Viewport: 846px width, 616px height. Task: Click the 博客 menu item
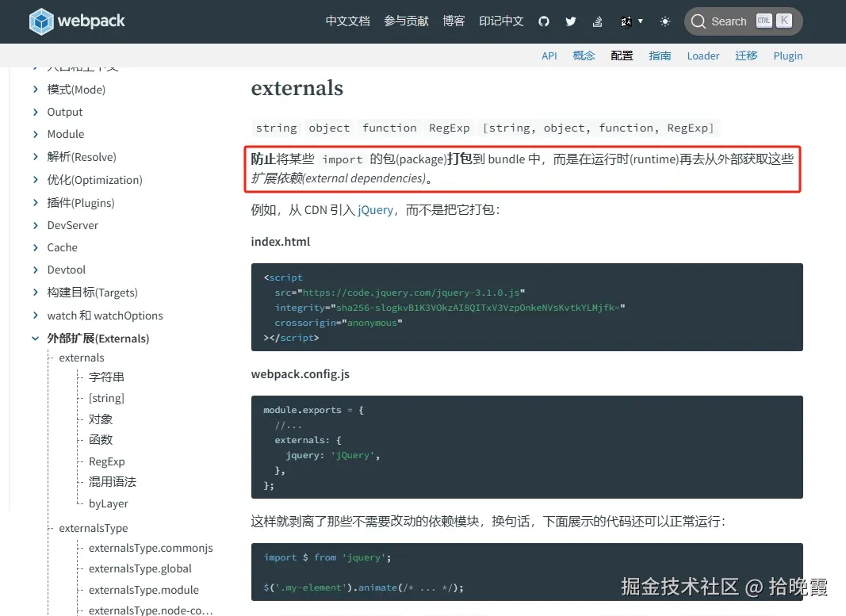click(x=454, y=21)
